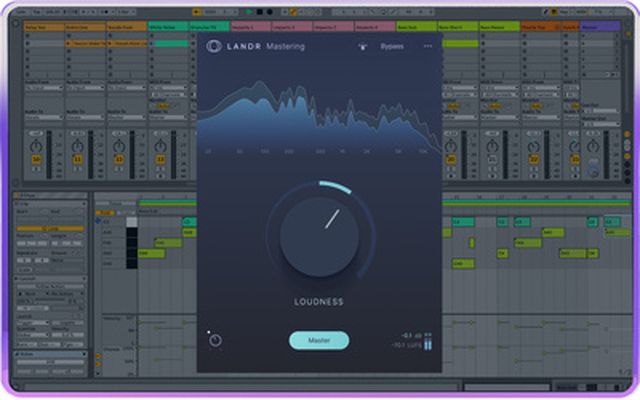The height and width of the screenshot is (400, 640).
Task: Click the Master button
Action: point(319,340)
